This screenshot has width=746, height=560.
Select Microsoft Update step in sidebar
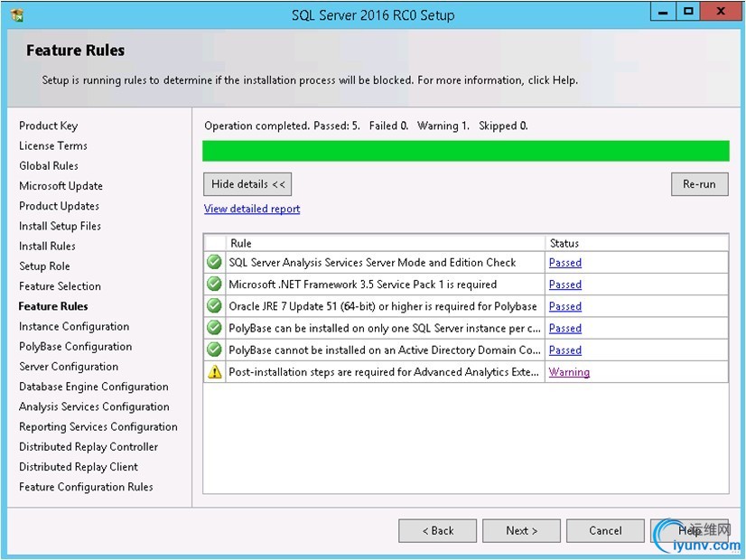pyautogui.click(x=61, y=186)
